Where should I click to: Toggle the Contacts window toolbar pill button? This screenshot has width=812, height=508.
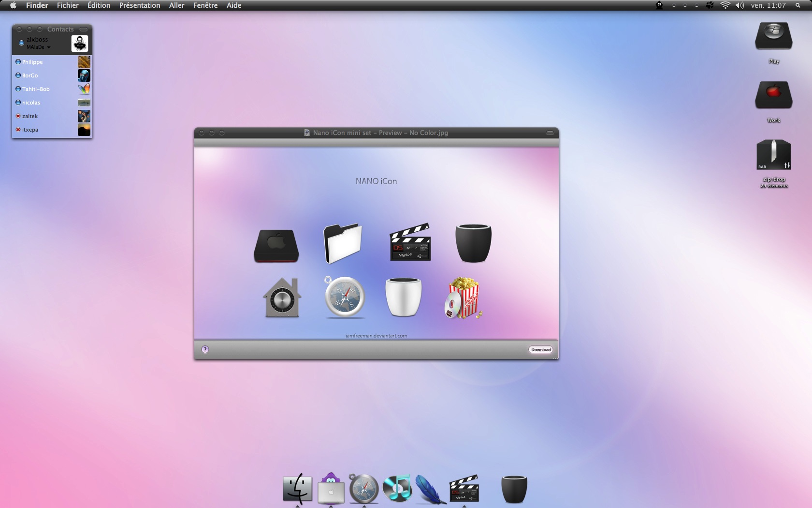[x=84, y=29]
